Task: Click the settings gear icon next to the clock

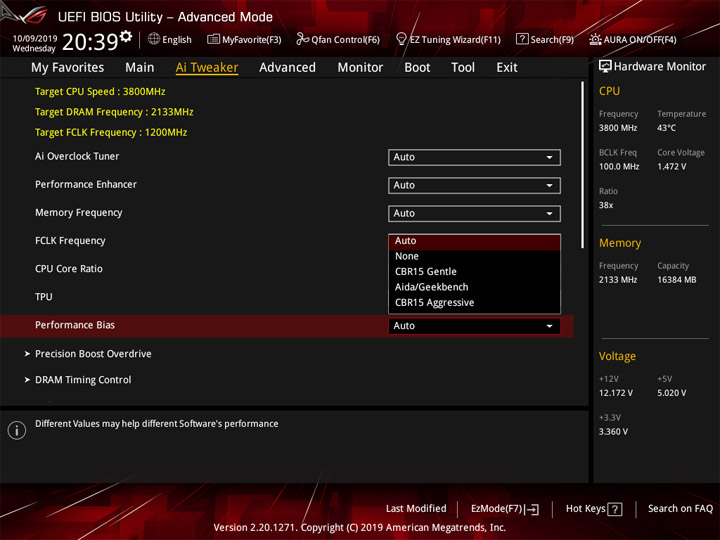Action: tap(126, 36)
